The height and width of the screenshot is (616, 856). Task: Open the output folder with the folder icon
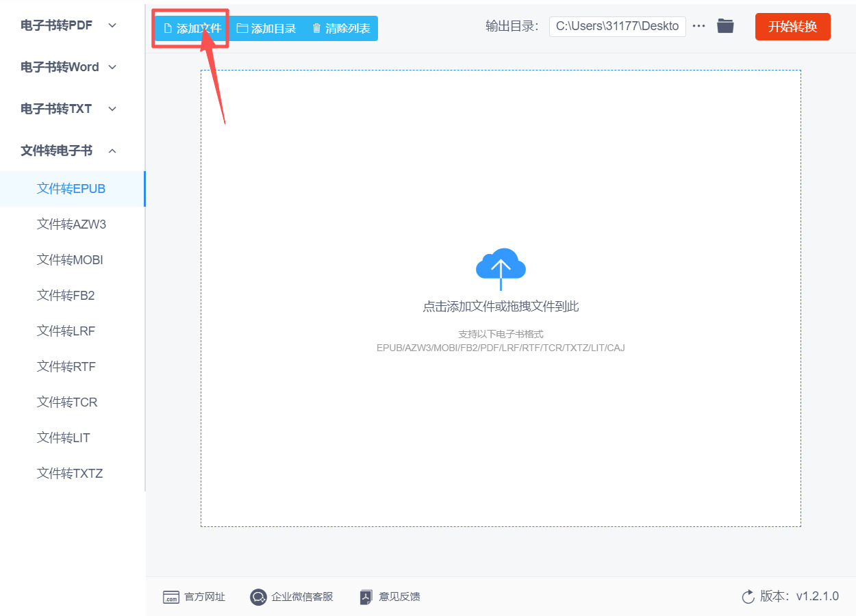coord(725,26)
